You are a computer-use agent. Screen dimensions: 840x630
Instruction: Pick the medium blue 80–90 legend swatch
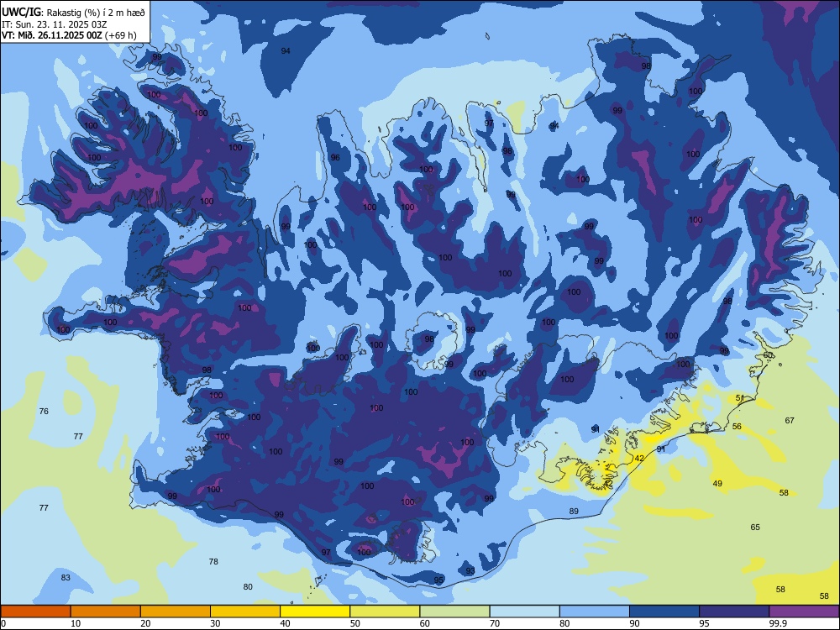(595, 612)
